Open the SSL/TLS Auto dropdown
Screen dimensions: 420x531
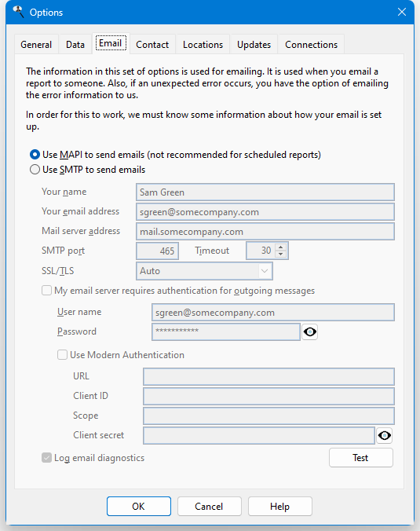coord(204,271)
